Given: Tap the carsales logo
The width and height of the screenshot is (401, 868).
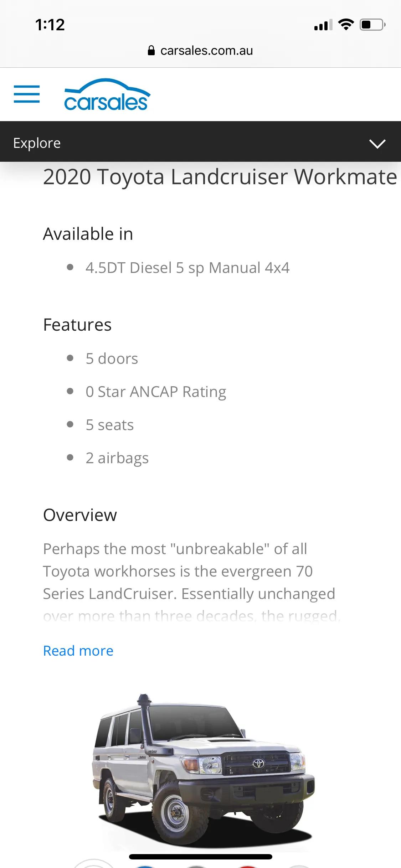Looking at the screenshot, I should click(107, 95).
